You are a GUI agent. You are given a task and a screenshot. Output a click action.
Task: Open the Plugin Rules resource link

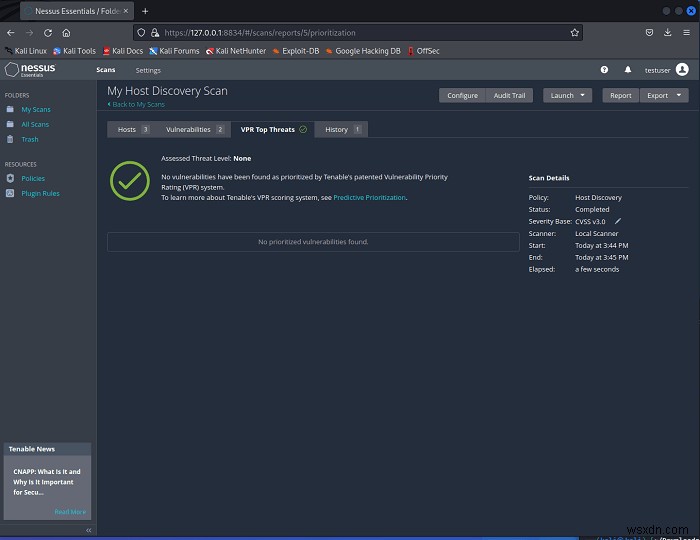click(x=40, y=193)
